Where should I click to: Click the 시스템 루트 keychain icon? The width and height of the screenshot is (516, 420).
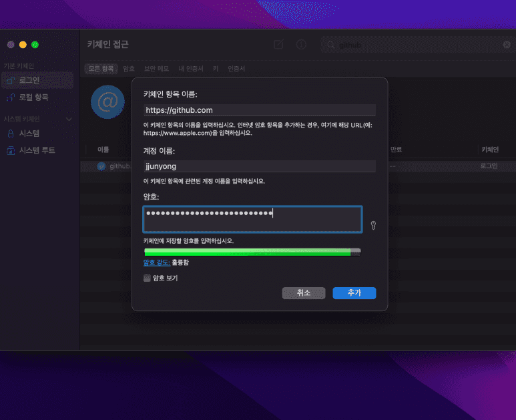tap(11, 150)
